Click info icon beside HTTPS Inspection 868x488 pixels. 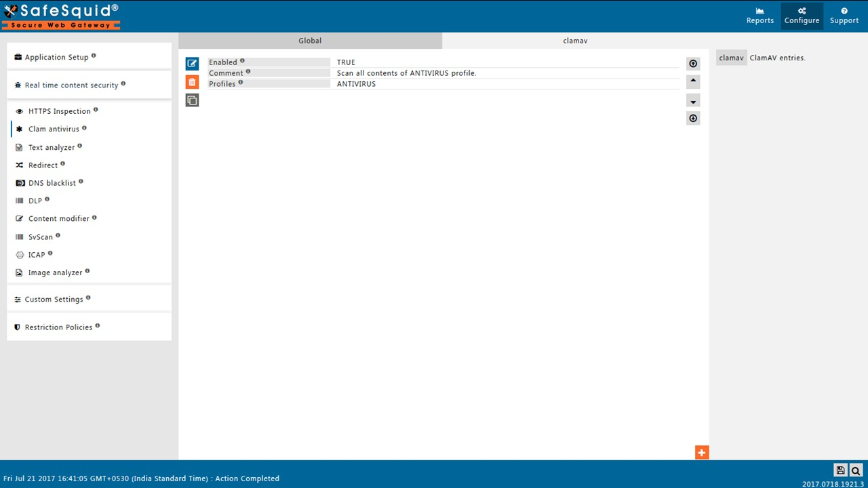(x=96, y=110)
